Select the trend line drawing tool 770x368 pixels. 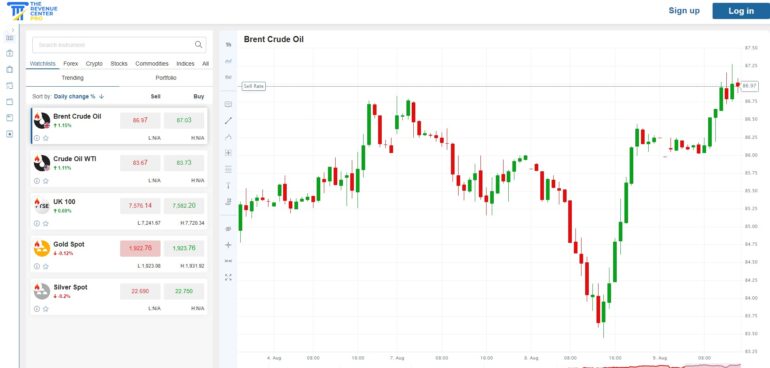coord(228,120)
